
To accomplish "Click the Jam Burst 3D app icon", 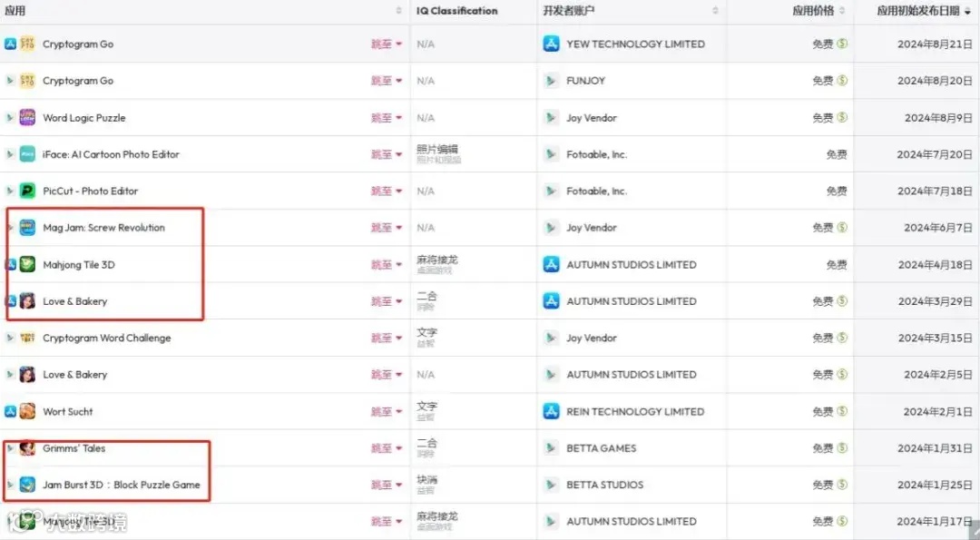I will (27, 485).
